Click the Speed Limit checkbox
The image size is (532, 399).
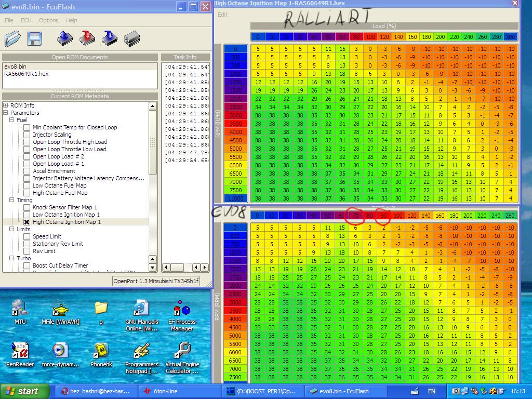click(x=27, y=236)
